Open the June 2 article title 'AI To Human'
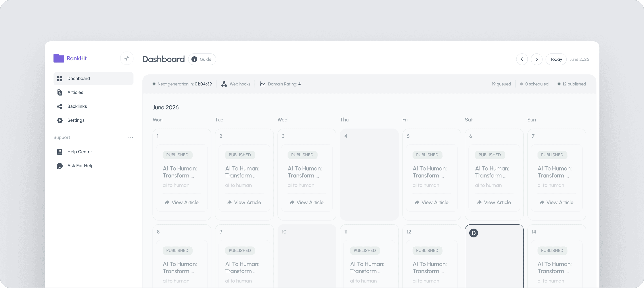 click(x=242, y=172)
